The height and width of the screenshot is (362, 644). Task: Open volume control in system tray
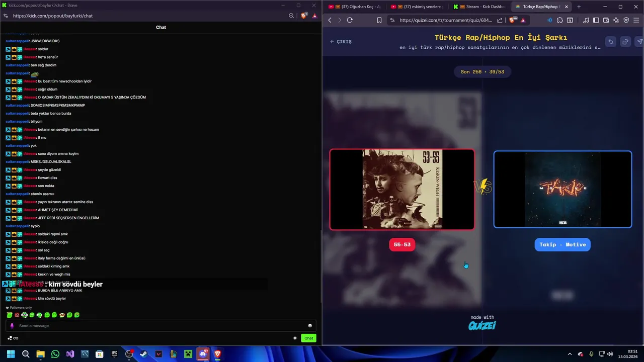(x=610, y=354)
